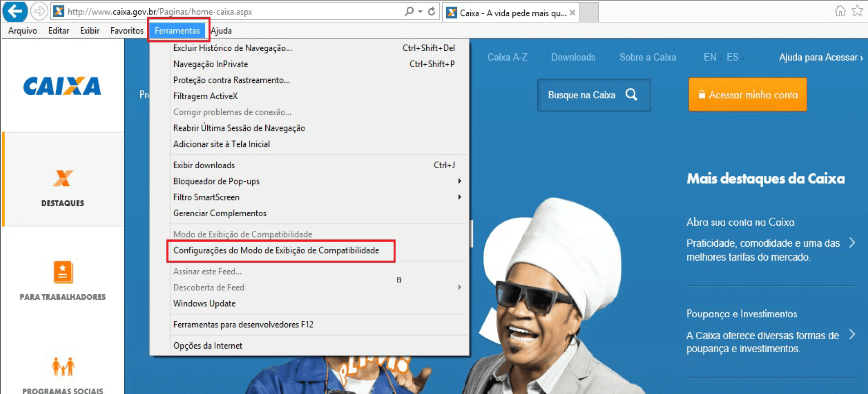This screenshot has height=394, width=868.
Task: Open a new blank tab
Action: click(589, 12)
